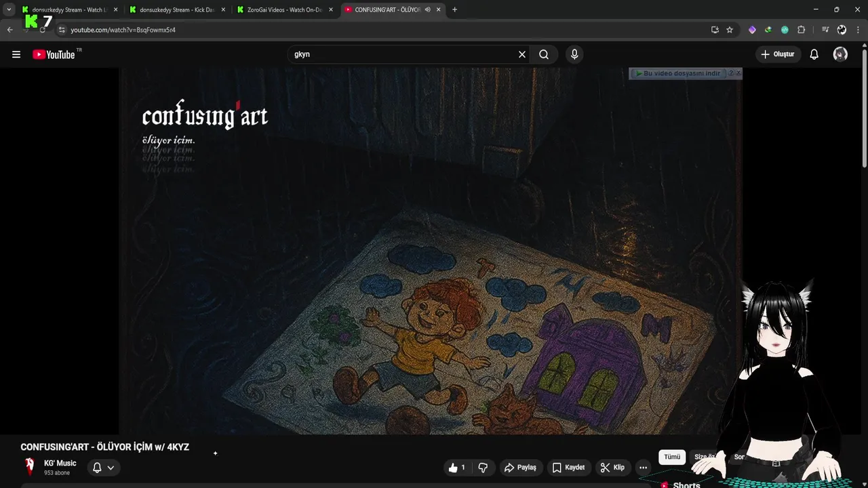Go back with browser back arrow

point(9,30)
